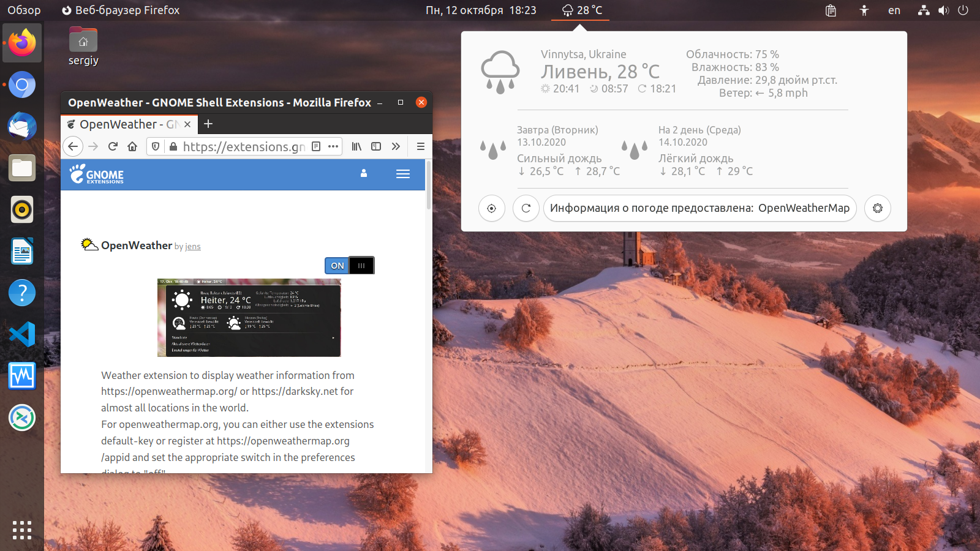Choose a location in the weather popup
The height and width of the screenshot is (551, 980).
click(492, 208)
